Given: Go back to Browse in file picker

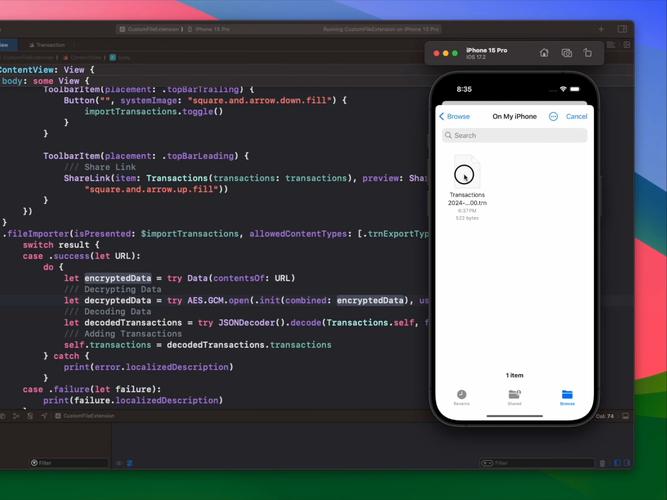Looking at the screenshot, I should (455, 116).
